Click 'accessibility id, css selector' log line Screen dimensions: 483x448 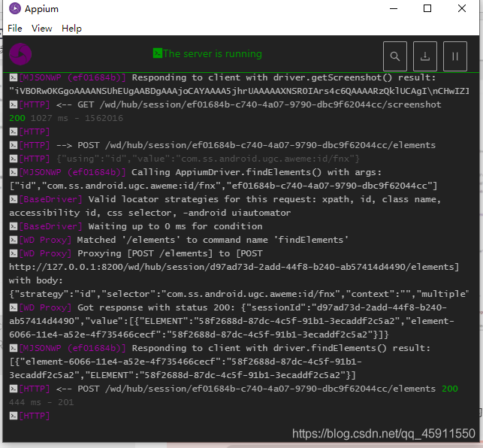149,213
